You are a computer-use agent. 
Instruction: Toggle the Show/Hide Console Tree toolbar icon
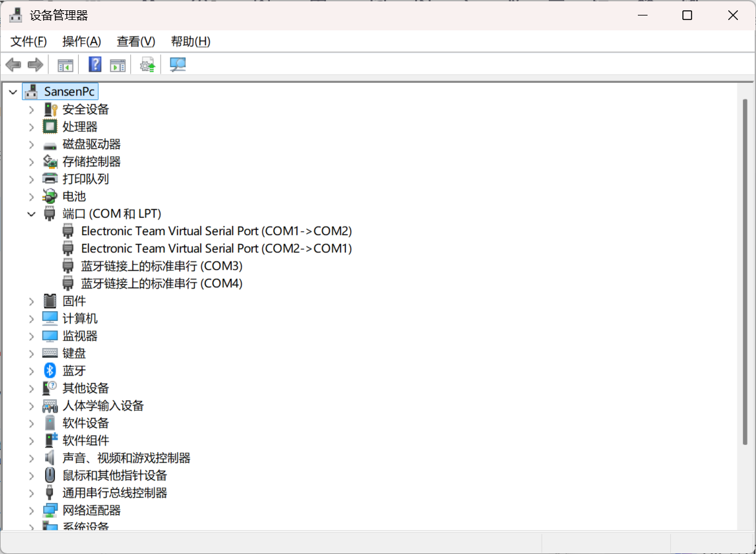[x=65, y=64]
